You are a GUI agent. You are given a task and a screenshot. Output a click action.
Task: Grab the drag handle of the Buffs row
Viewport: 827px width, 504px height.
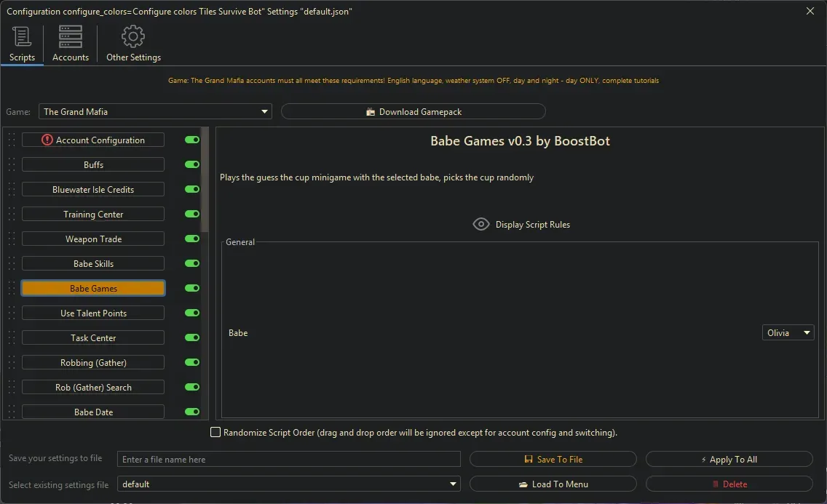(12, 164)
